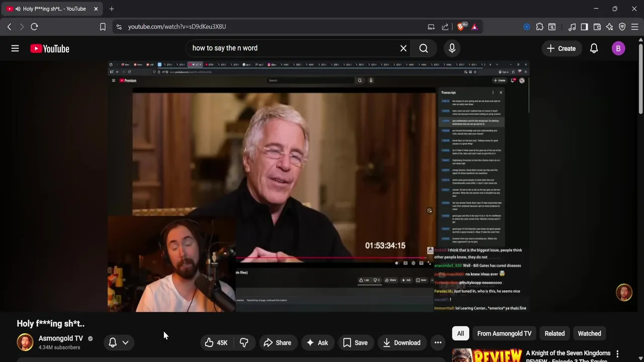The image size is (644, 362).
Task: Download the video
Action: point(401,343)
